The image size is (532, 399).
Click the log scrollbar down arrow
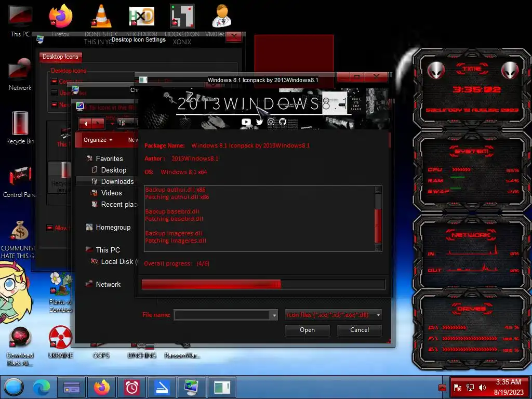click(x=378, y=248)
